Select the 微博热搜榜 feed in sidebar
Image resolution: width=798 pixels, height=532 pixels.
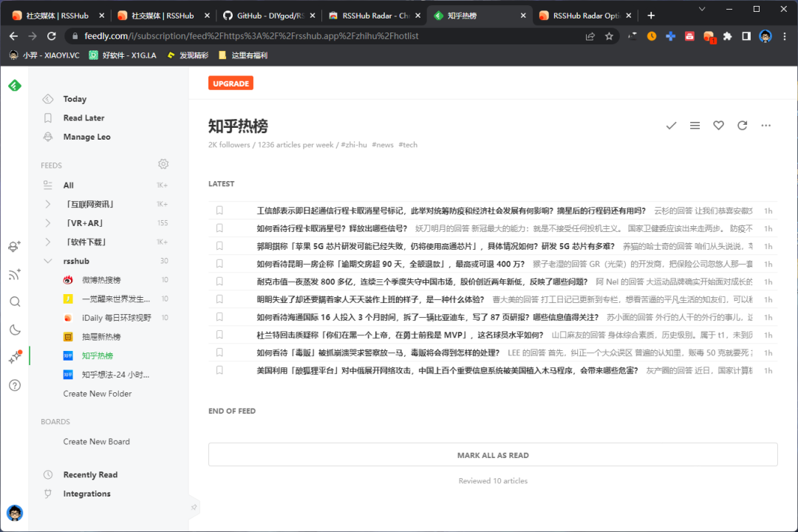[100, 280]
